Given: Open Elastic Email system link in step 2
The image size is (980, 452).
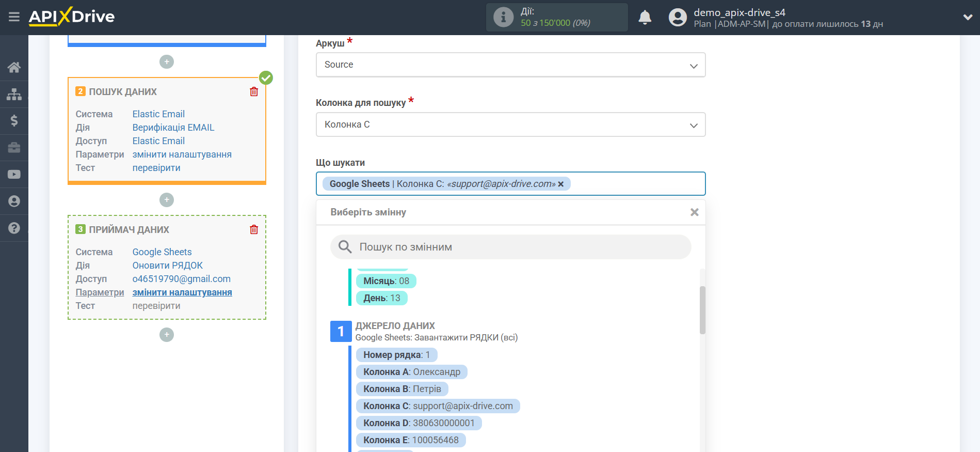Looking at the screenshot, I should (158, 114).
